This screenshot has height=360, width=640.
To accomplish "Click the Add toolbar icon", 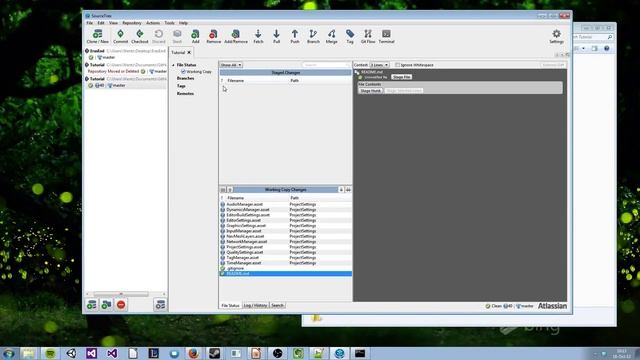I will [x=196, y=36].
